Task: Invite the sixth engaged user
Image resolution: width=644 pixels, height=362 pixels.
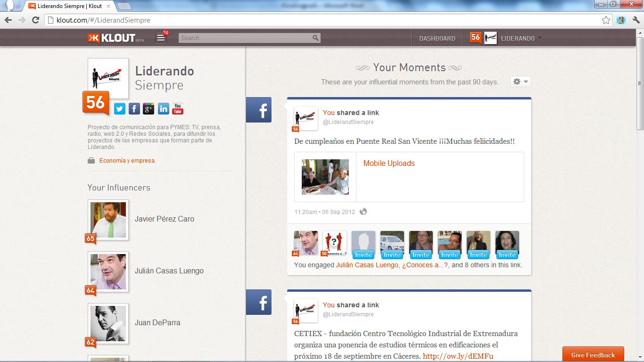Action: 450,255
